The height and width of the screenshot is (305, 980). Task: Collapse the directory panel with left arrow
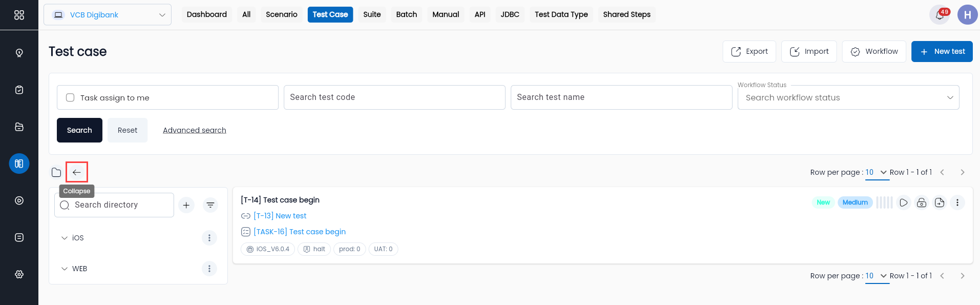pos(77,172)
